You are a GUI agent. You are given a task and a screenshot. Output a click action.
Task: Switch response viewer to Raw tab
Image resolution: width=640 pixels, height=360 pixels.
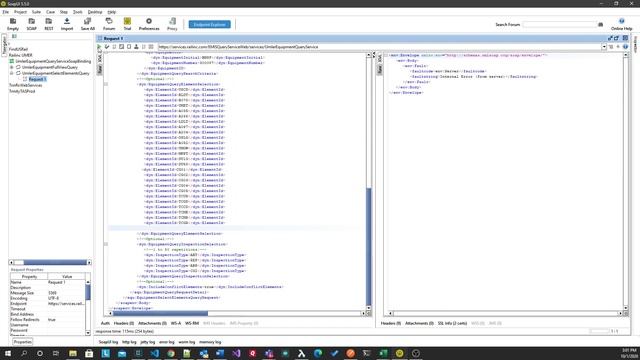pyautogui.click(x=380, y=70)
